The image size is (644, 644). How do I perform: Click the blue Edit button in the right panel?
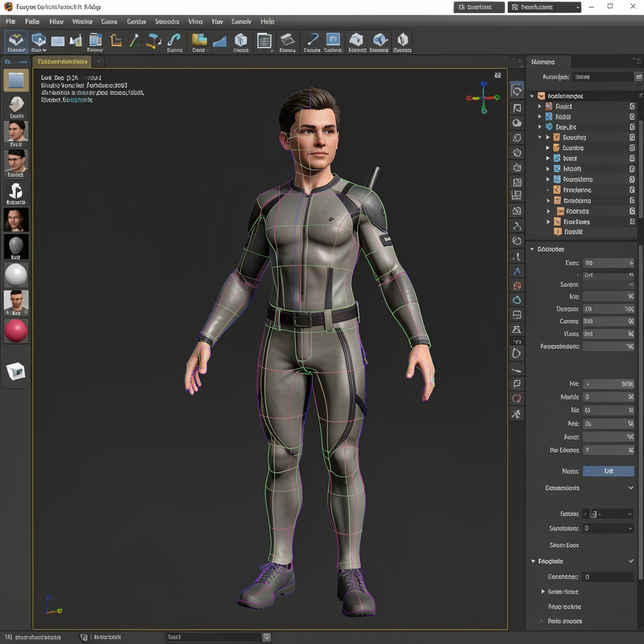[608, 470]
